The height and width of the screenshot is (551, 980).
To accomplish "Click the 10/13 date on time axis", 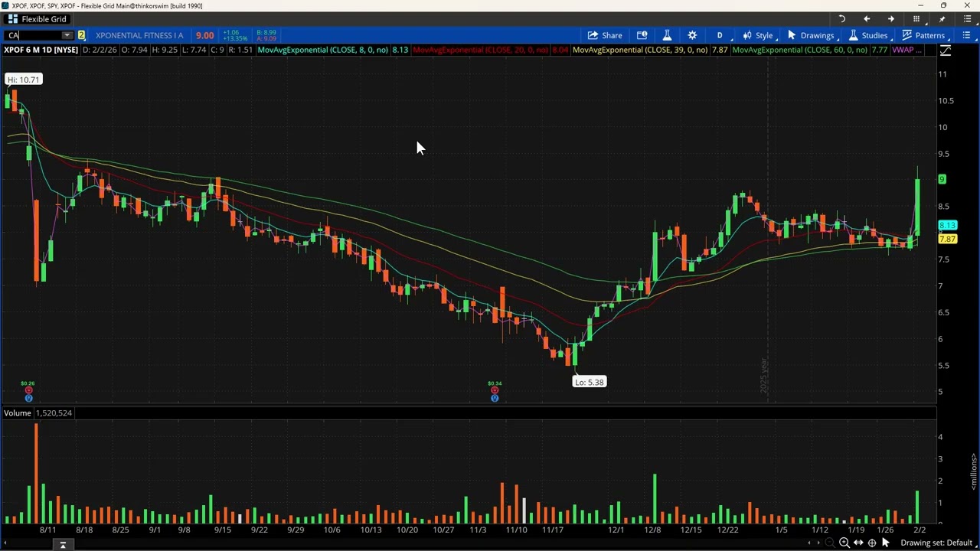I will [371, 530].
